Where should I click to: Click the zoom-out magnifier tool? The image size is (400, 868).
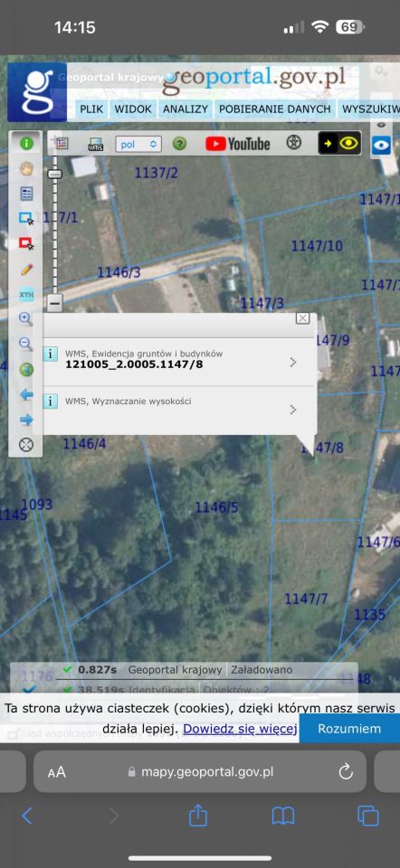tap(26, 344)
